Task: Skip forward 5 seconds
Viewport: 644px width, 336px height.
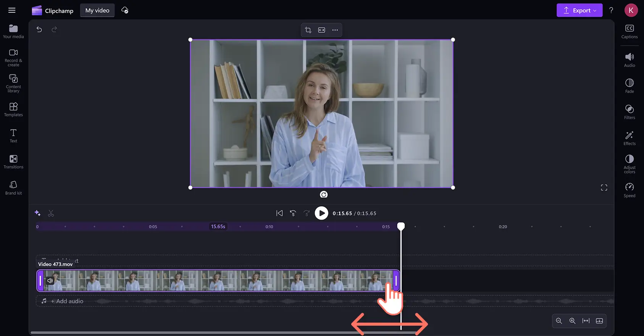Action: 307,213
